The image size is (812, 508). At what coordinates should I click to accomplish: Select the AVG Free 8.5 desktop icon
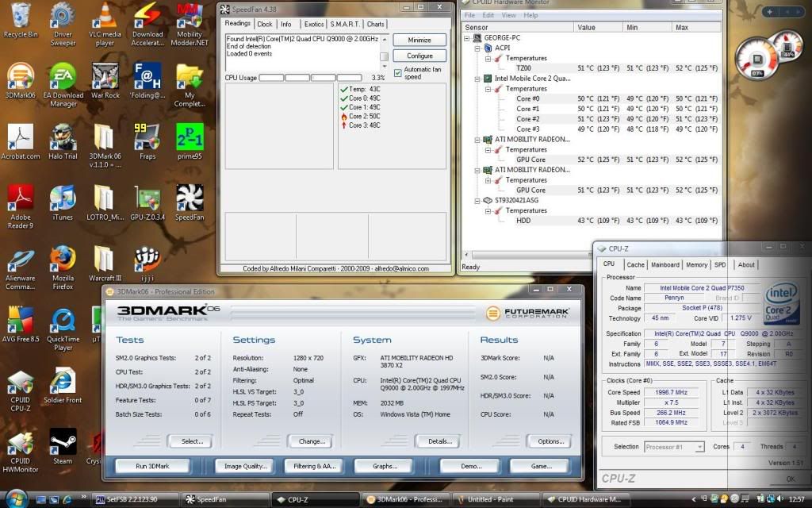coord(21,325)
